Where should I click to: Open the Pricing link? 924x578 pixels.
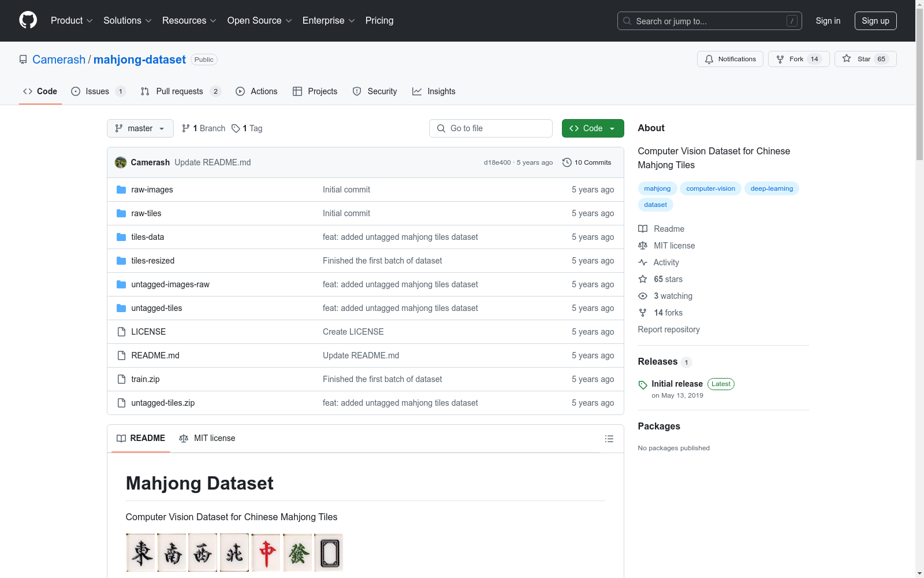(x=379, y=20)
